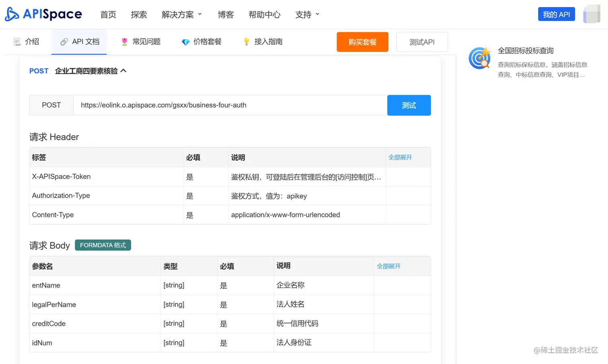Click the 接入指南 lightbulb icon
The width and height of the screenshot is (608, 364).
point(246,42)
